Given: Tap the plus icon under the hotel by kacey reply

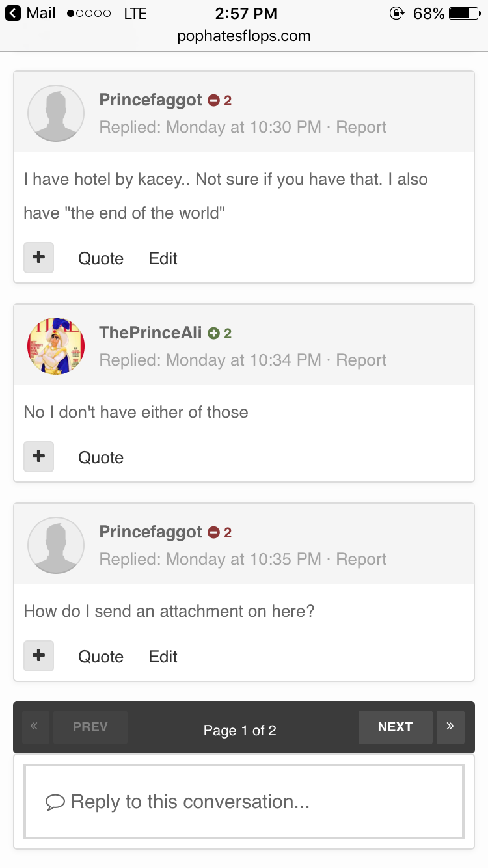Looking at the screenshot, I should (x=38, y=258).
